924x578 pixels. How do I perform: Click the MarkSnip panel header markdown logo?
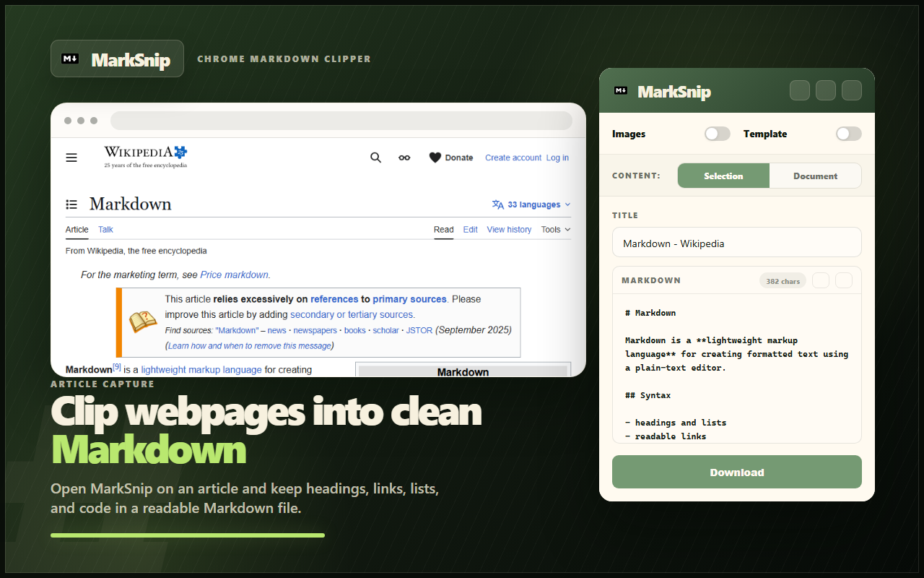621,90
